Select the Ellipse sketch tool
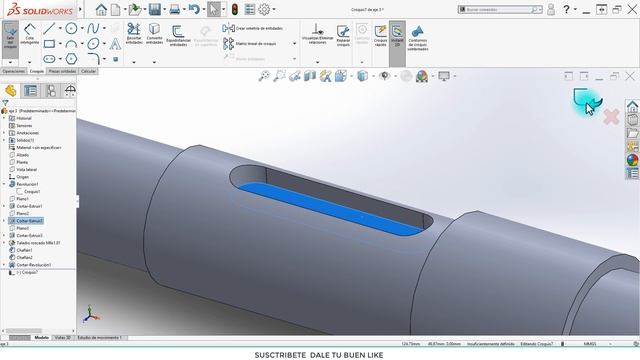 [93, 44]
